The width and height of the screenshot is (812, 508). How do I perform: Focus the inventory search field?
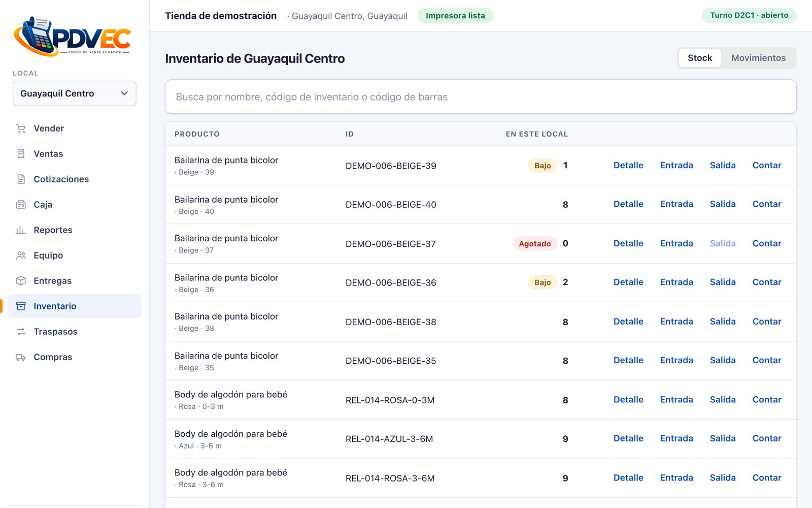[481, 97]
